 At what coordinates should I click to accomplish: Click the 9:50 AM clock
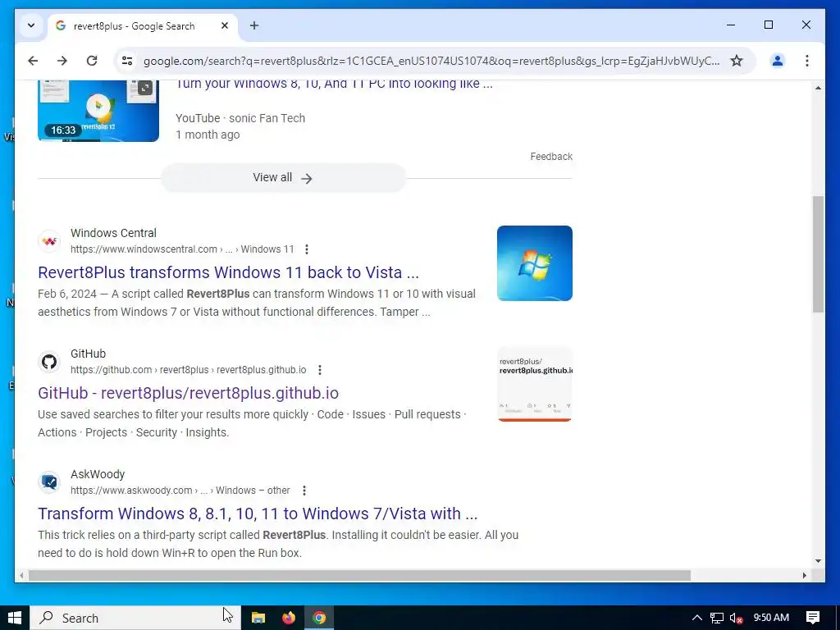point(771,618)
